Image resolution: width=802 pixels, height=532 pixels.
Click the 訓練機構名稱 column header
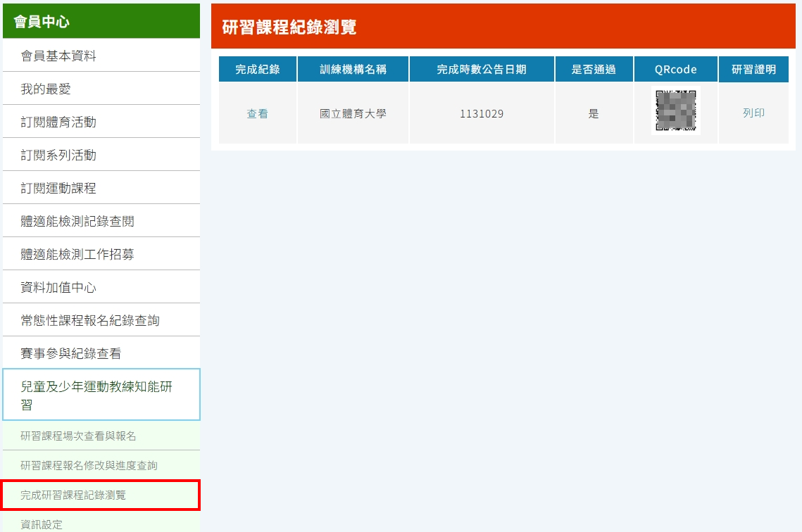click(x=353, y=69)
